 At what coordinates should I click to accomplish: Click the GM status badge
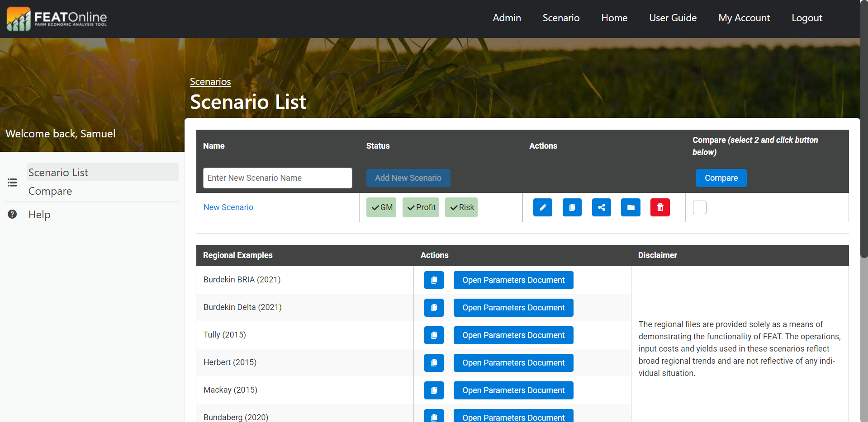381,207
